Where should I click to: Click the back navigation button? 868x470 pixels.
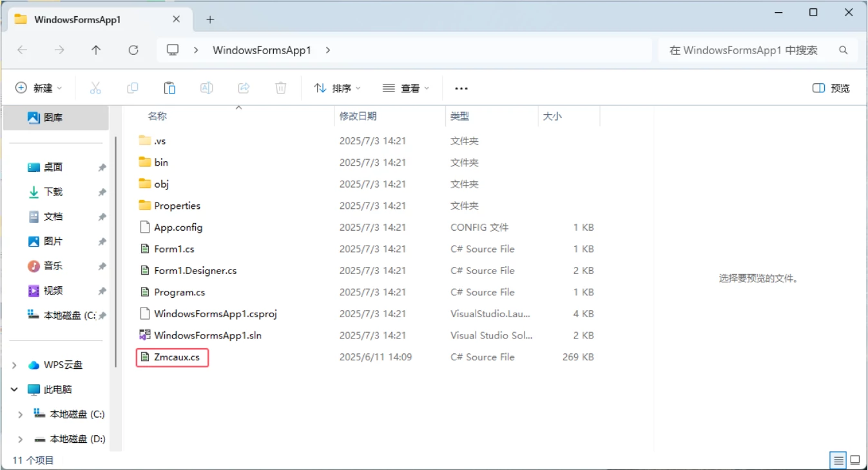[22, 50]
